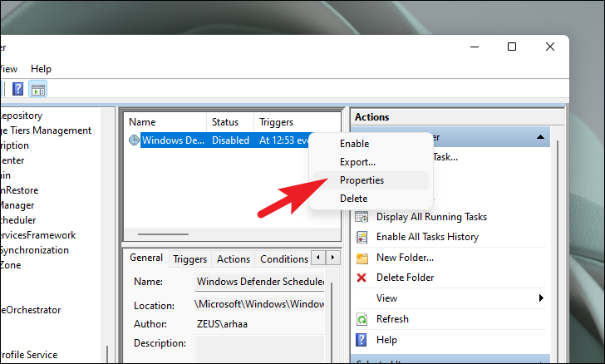Image resolution: width=605 pixels, height=364 pixels.
Task: Select the cheduler tree item
Action: [17, 220]
